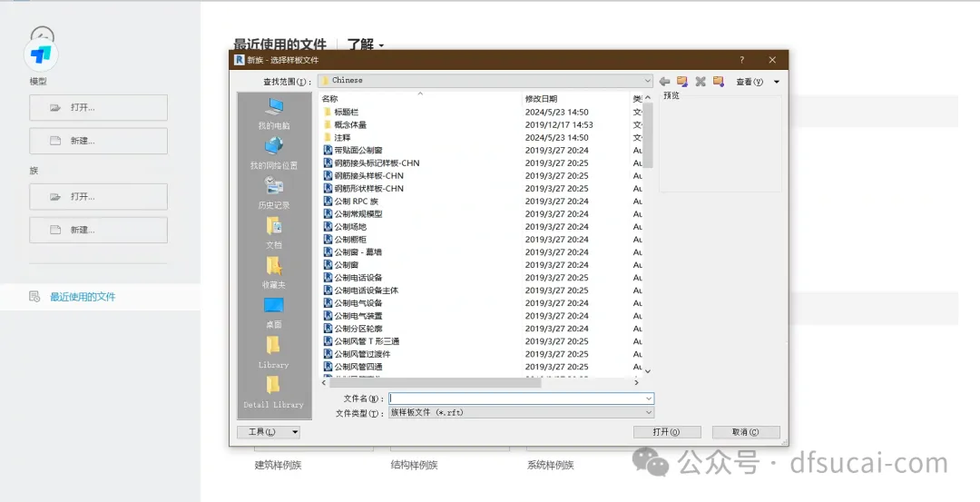The width and height of the screenshot is (980, 502).
Task: Go up one folder level in dialog
Action: (682, 82)
